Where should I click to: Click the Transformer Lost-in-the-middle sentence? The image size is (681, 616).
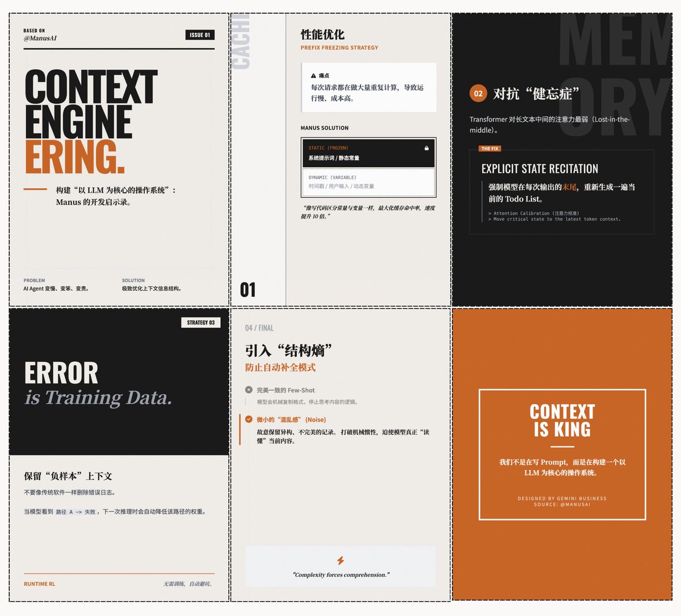(549, 124)
